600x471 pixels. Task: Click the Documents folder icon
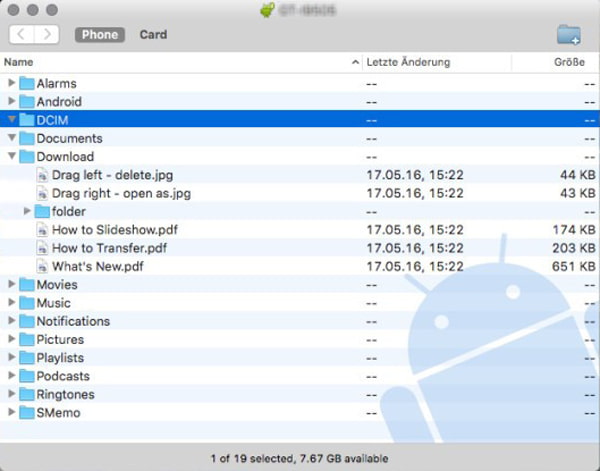[27, 138]
